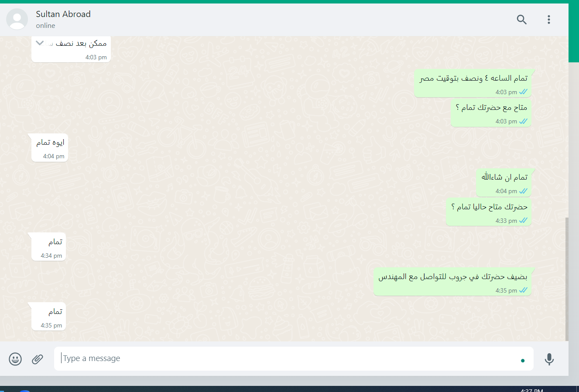The width and height of the screenshot is (579, 392).
Task: Select the incoming 4:34 pm message bubble
Action: [x=49, y=246]
